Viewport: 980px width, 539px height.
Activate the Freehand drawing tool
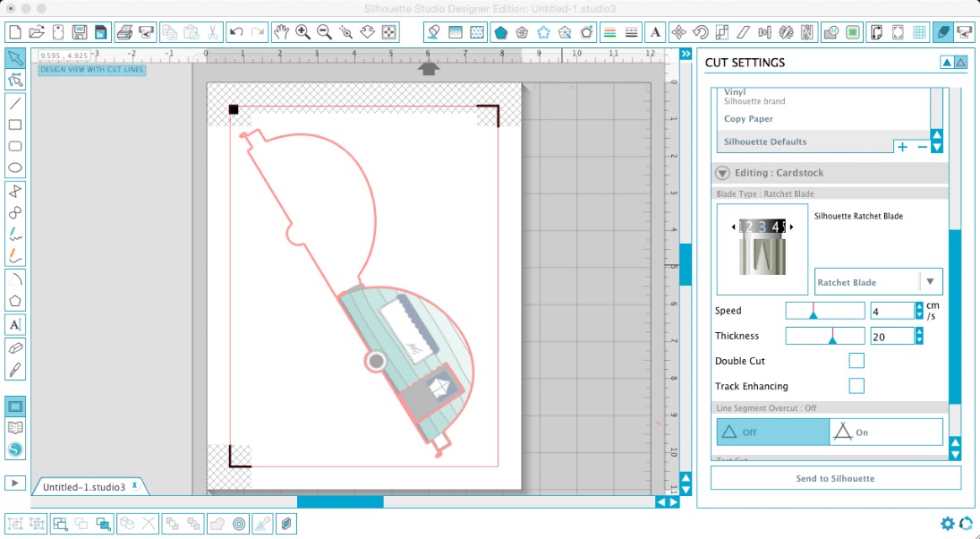coord(15,235)
